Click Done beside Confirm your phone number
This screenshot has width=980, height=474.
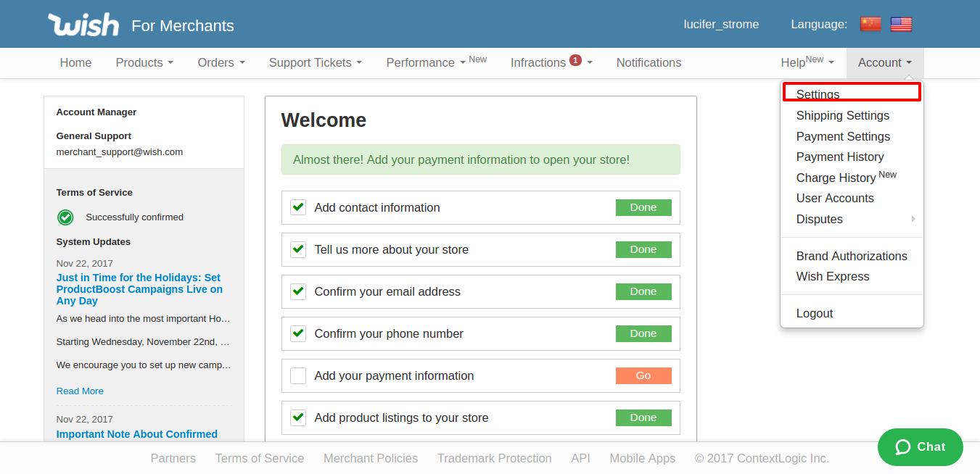[x=643, y=333]
